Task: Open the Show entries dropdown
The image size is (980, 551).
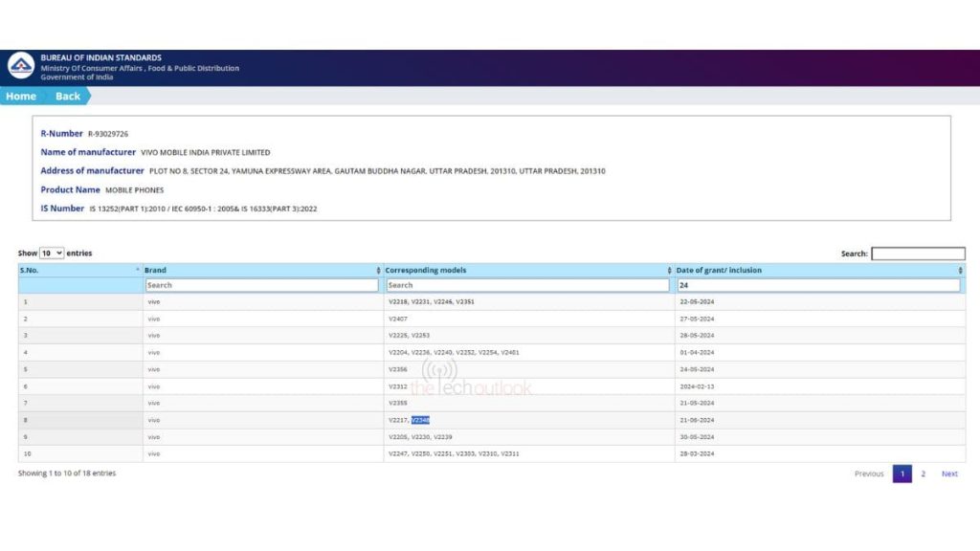Action: point(52,253)
